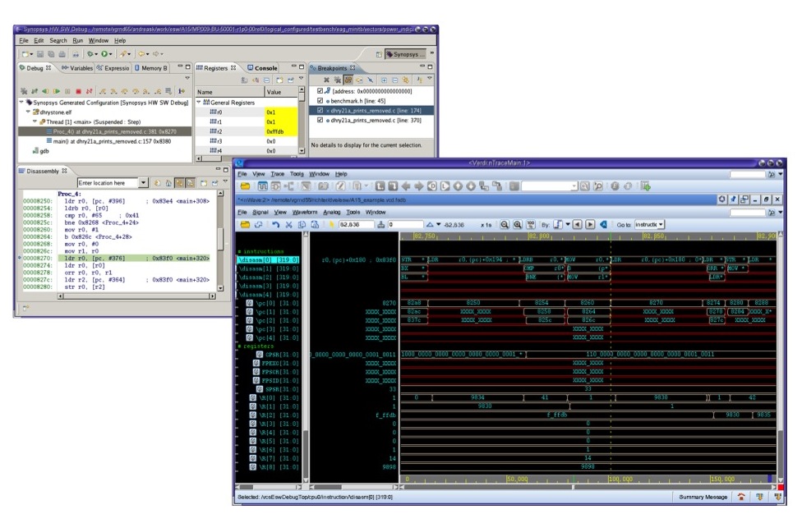Screen dimensions: 802x532
Task: Select the \disasm[1] signal in nWave
Action: [268, 268]
